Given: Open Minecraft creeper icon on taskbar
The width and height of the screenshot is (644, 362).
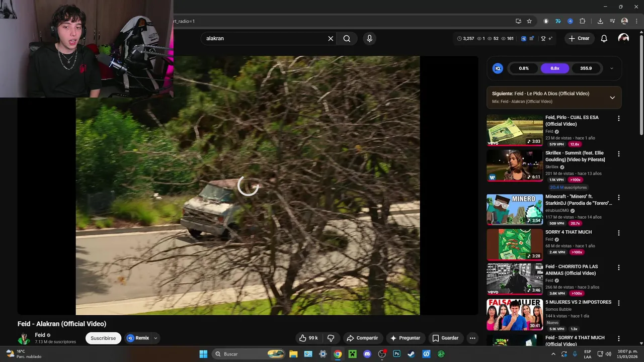Looking at the screenshot, I should click(x=352, y=354).
